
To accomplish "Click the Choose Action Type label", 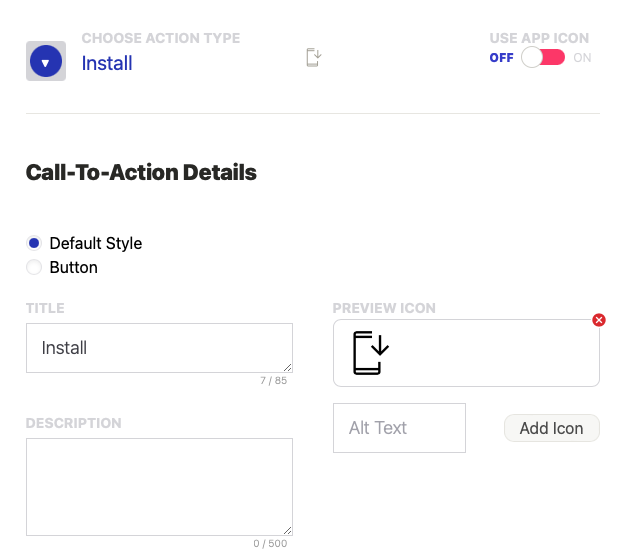I will point(161,38).
